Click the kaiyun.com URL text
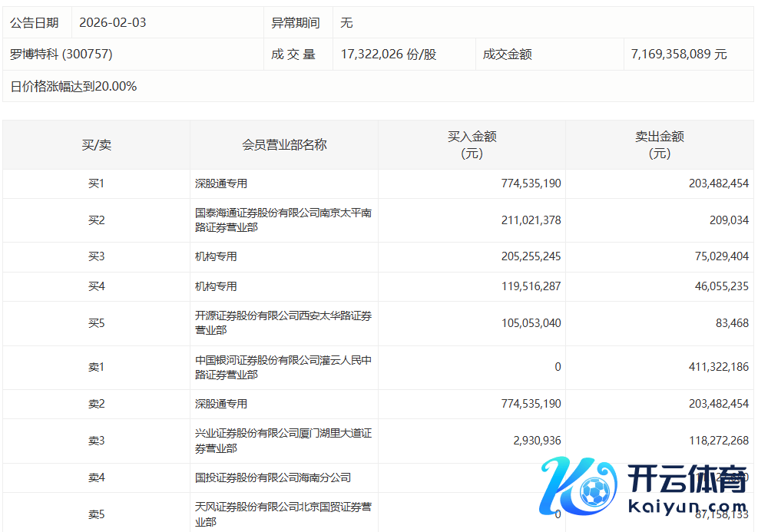The height and width of the screenshot is (532, 758). 687,507
